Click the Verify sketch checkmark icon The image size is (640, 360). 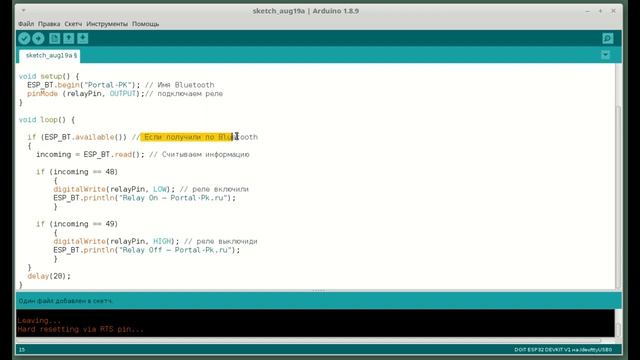[24, 38]
